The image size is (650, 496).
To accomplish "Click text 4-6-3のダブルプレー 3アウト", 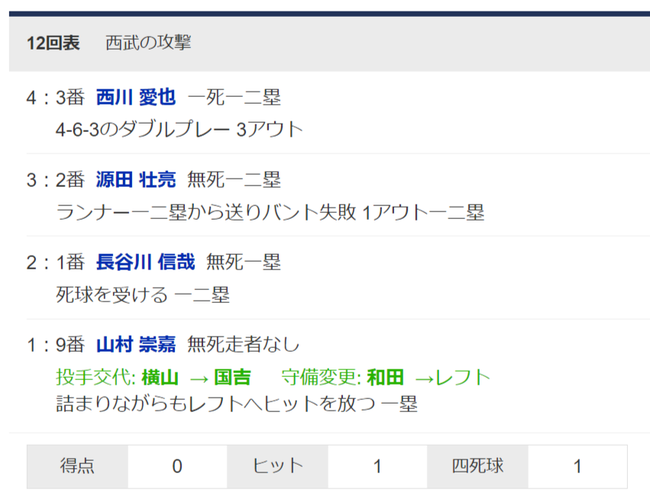I will click(x=179, y=129).
